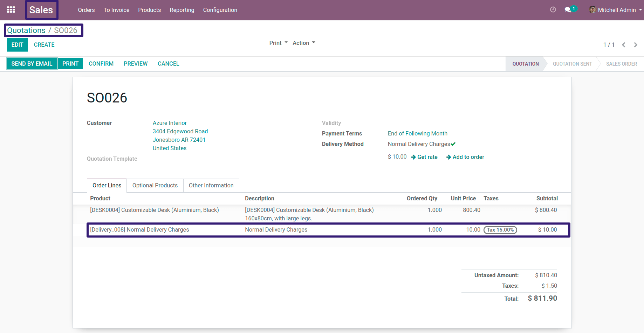Click the Add to order arrow icon

click(x=448, y=157)
